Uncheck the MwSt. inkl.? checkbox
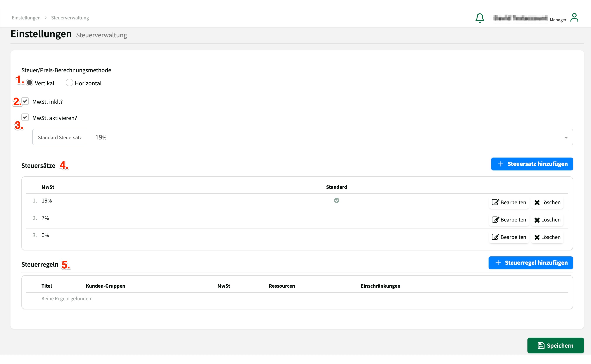Image resolution: width=591 pixels, height=364 pixels. [25, 101]
